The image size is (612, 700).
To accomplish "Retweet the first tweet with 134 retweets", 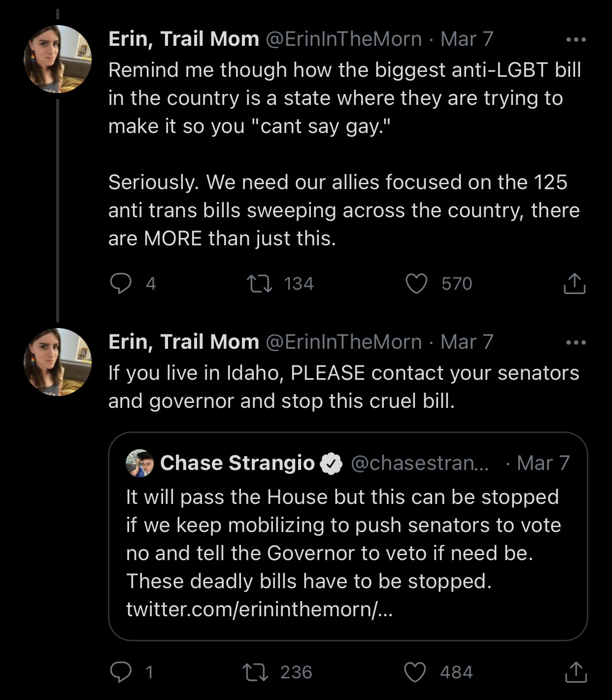I will (x=259, y=284).
